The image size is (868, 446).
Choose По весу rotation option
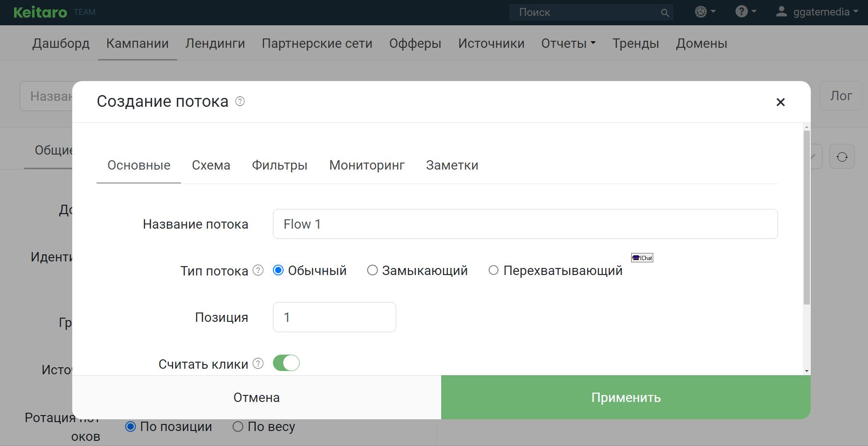[238, 426]
